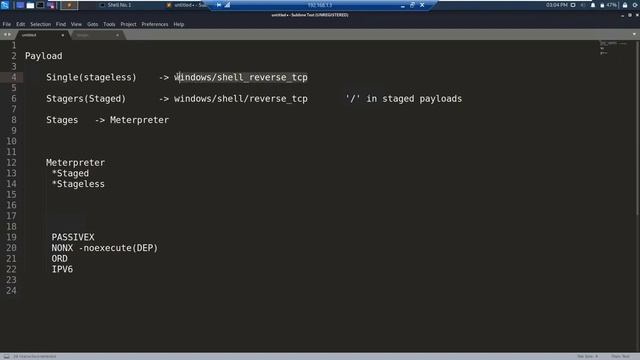This screenshot has width=640, height=360.
Task: Open the Project menu
Action: pyautogui.click(x=128, y=24)
